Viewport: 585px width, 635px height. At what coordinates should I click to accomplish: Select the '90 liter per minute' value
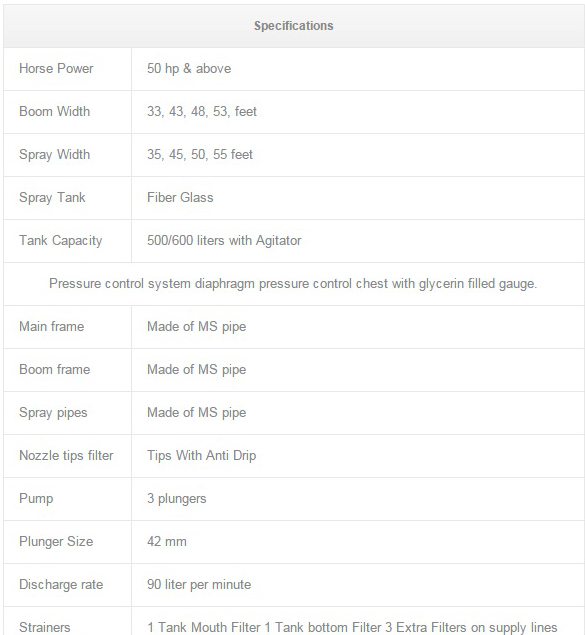point(199,584)
